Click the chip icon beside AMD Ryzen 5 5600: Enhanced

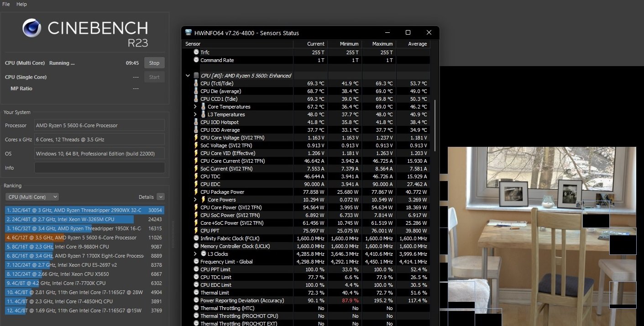pos(196,76)
